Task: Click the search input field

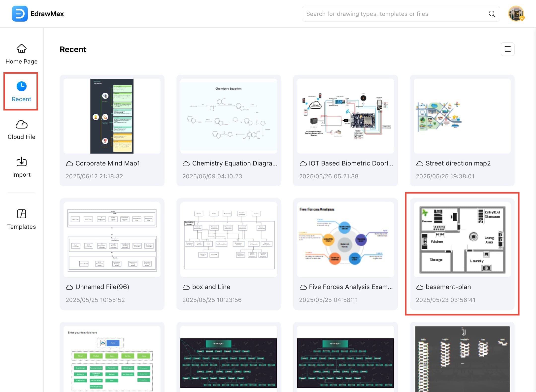Action: tap(395, 14)
